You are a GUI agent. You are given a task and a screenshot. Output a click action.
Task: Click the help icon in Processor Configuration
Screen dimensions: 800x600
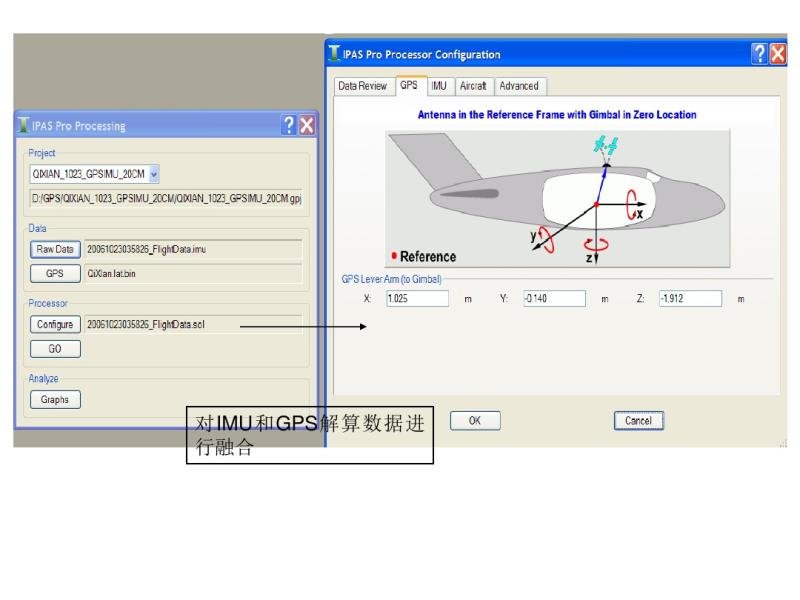point(760,54)
